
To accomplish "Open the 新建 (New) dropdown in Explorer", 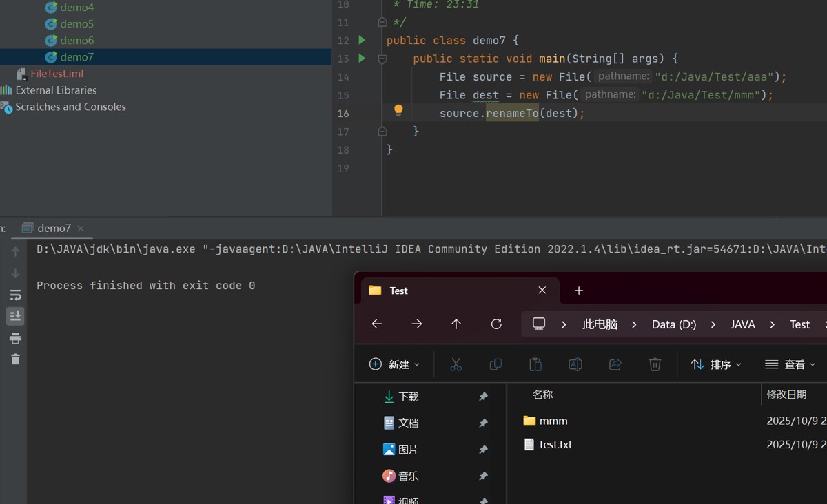I will click(x=394, y=364).
